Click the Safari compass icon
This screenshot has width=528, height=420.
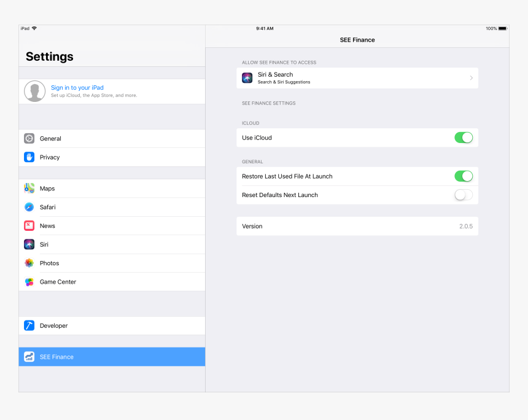click(x=29, y=207)
